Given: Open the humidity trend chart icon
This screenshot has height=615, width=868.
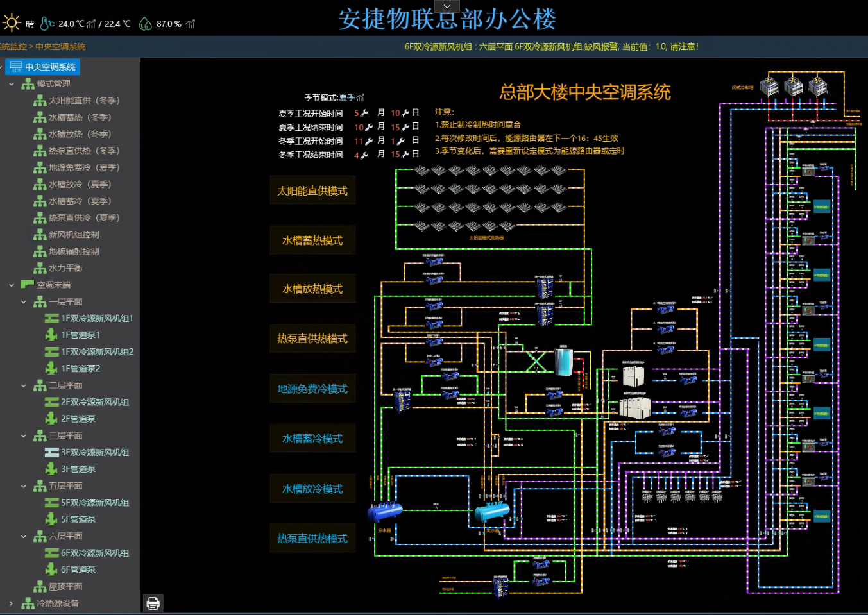Looking at the screenshot, I should [191, 24].
